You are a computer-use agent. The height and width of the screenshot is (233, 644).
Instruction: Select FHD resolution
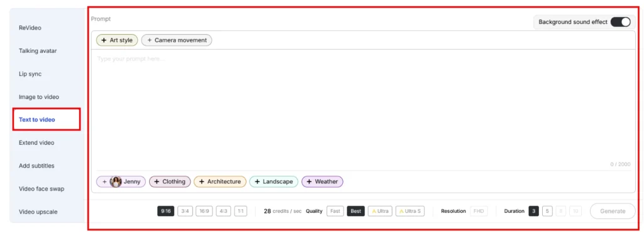(x=479, y=211)
